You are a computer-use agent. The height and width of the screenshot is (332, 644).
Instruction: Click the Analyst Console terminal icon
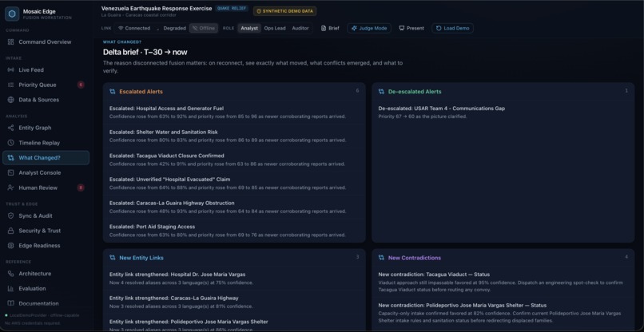(10, 172)
